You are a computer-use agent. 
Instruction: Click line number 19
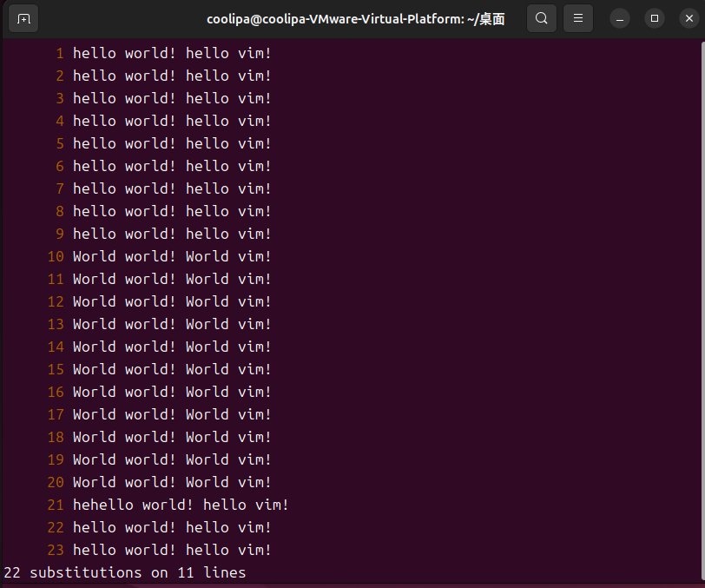pos(56,459)
